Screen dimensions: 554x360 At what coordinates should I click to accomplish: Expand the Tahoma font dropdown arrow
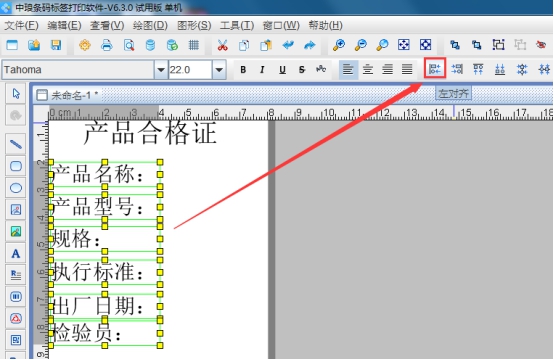[161, 70]
